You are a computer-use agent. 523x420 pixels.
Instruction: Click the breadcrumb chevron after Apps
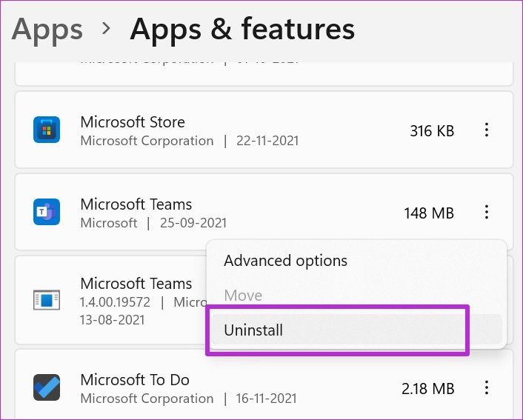pyautogui.click(x=107, y=29)
